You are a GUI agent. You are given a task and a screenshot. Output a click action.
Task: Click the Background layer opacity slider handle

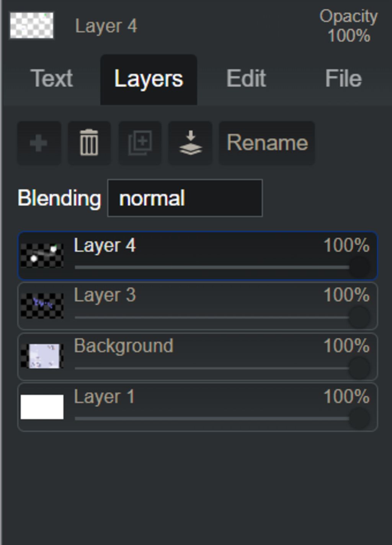(x=359, y=368)
